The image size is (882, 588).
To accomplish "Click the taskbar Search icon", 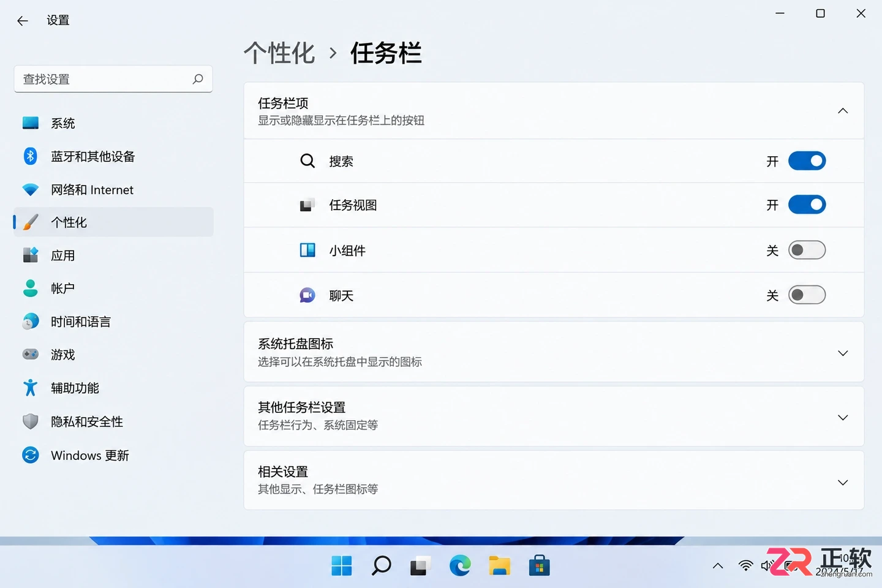I will tap(381, 566).
